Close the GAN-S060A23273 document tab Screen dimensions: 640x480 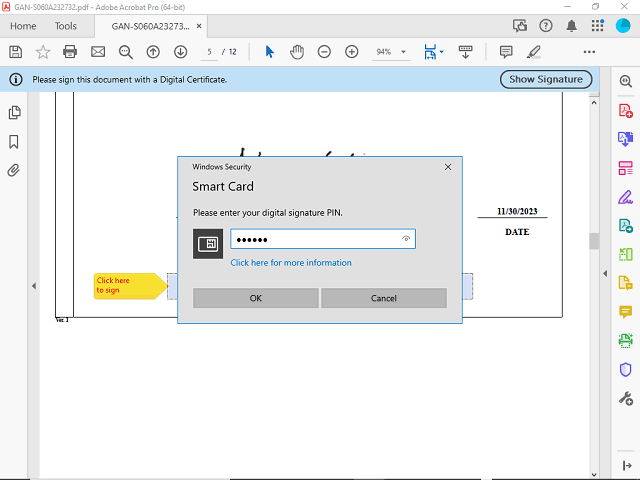coord(199,26)
